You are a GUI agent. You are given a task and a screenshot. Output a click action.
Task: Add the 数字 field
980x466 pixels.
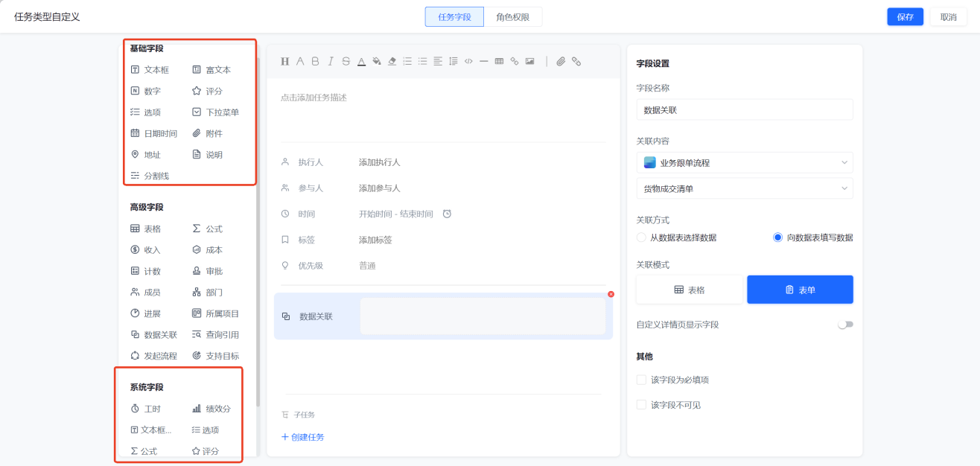point(146,91)
